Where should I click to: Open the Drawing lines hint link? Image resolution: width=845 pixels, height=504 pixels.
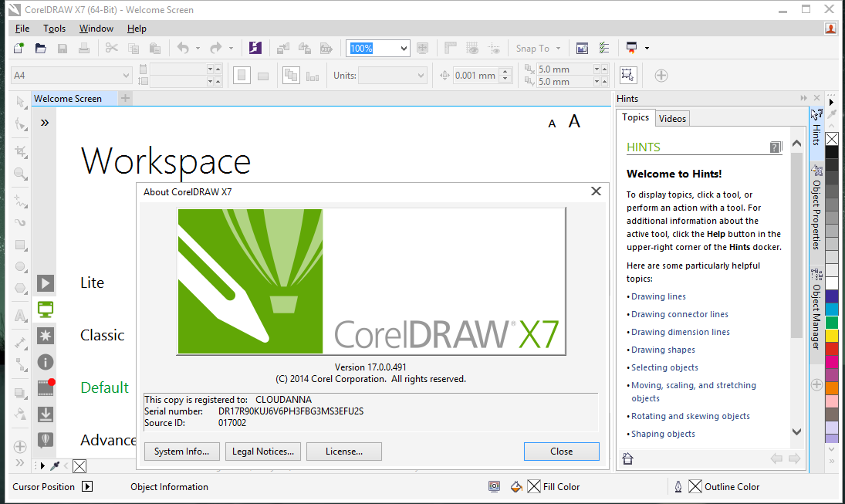(x=658, y=296)
